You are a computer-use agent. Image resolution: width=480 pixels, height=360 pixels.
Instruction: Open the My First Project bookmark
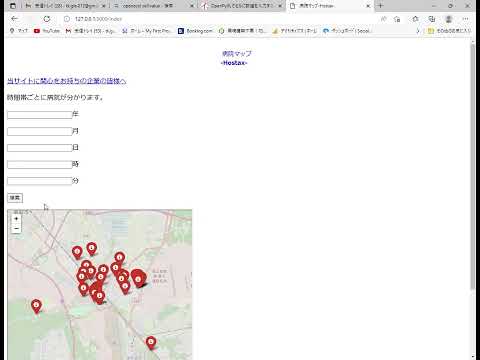[x=147, y=31]
